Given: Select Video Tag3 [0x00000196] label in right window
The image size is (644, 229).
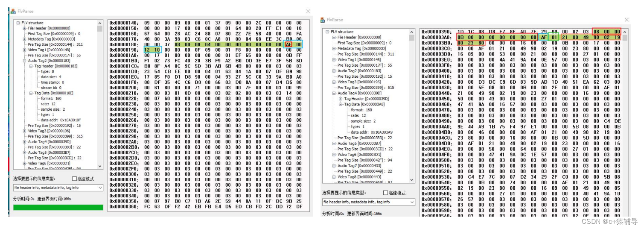Looking at the screenshot, I should point(359,82).
